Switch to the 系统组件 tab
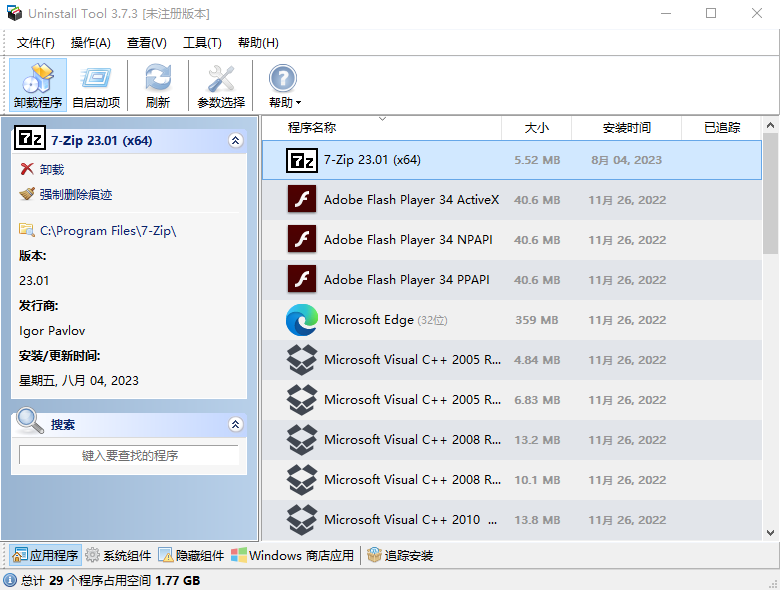The height and width of the screenshot is (590, 780). click(118, 555)
